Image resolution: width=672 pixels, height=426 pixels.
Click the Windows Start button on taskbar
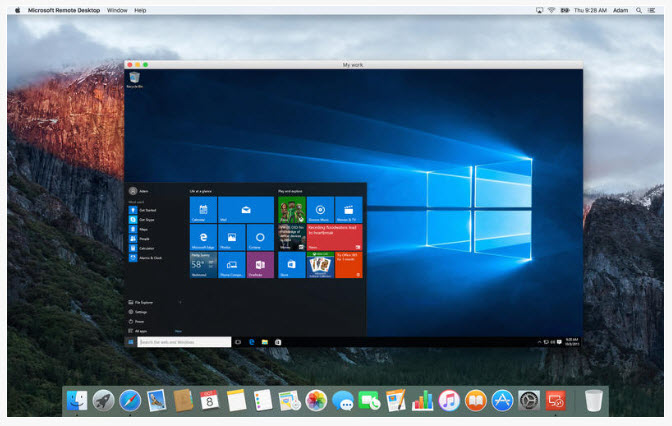[130, 342]
